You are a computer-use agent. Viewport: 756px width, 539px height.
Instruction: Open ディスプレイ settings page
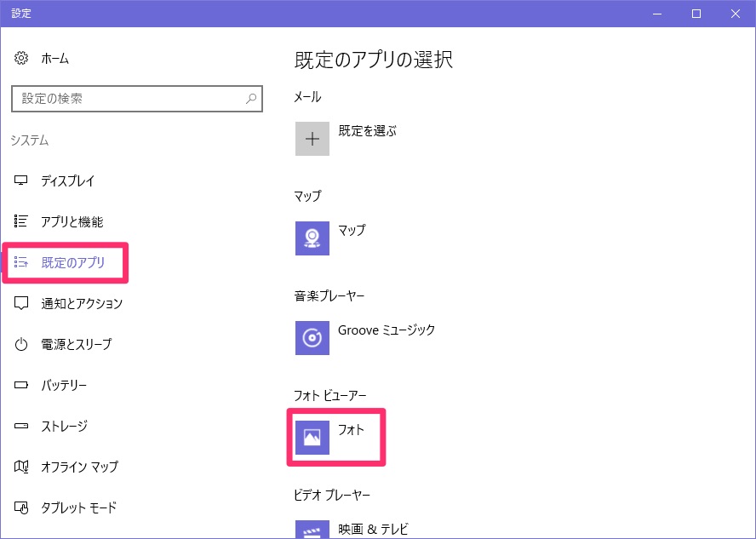(67, 181)
